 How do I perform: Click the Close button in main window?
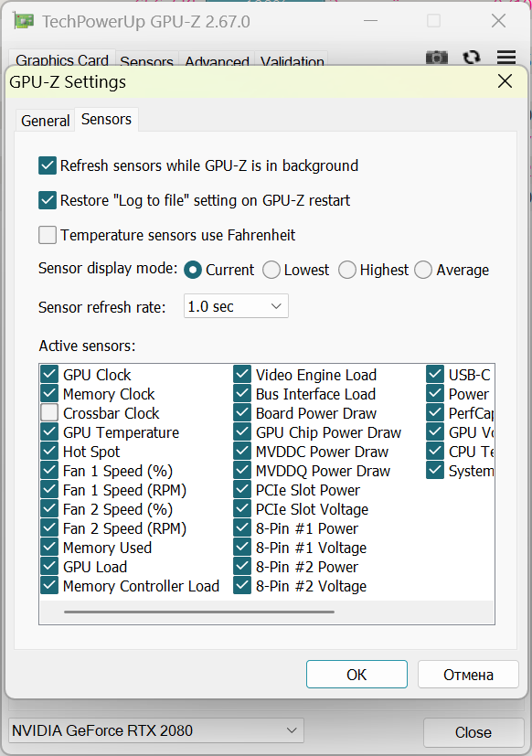pos(473,732)
